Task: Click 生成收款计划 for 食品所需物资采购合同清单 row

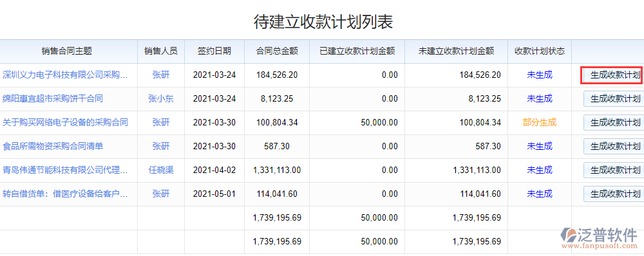Action: click(614, 147)
